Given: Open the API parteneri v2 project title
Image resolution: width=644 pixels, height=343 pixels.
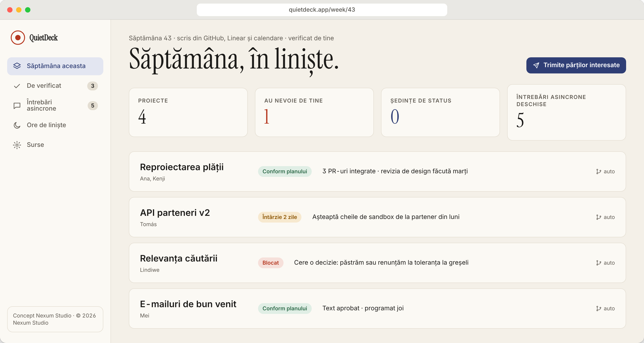Looking at the screenshot, I should (175, 213).
